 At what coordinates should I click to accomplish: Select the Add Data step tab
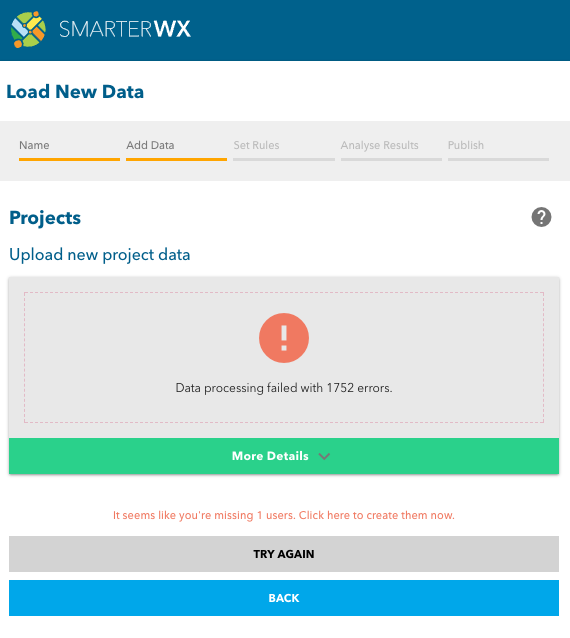(176, 150)
